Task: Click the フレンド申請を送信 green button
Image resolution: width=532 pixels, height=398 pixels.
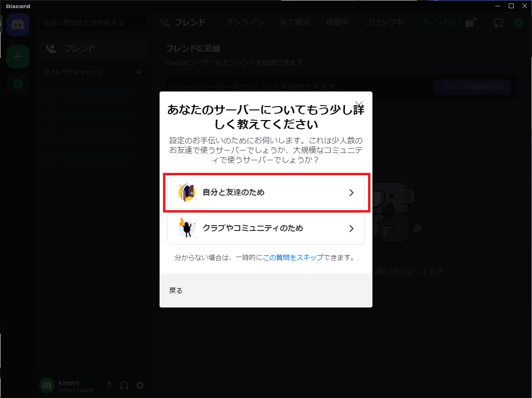Action: [x=472, y=87]
